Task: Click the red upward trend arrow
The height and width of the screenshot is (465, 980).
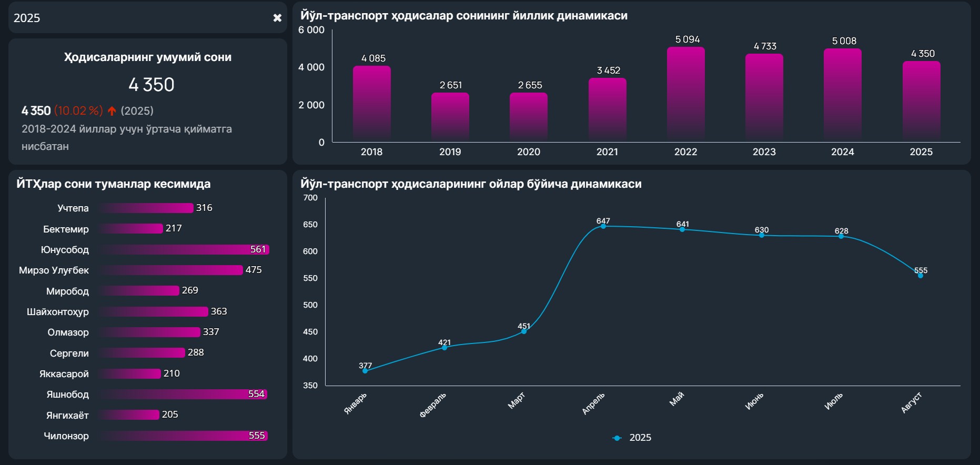Action: [x=112, y=111]
